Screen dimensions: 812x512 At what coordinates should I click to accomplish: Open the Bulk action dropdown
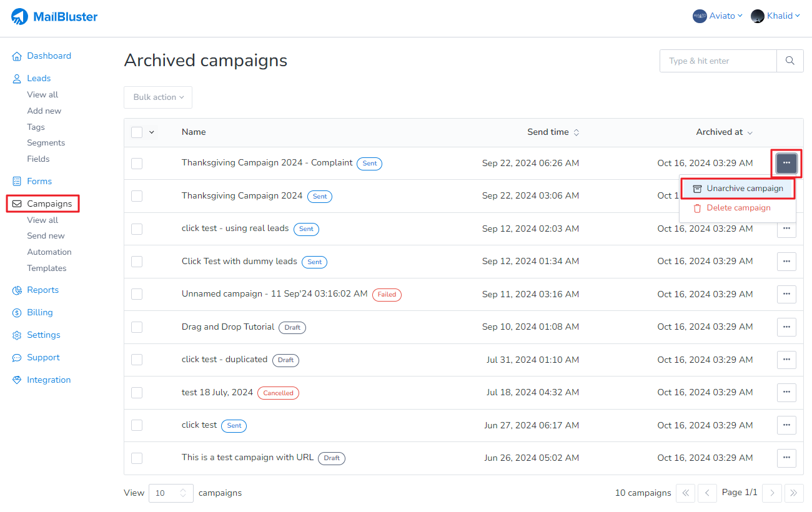pyautogui.click(x=158, y=97)
